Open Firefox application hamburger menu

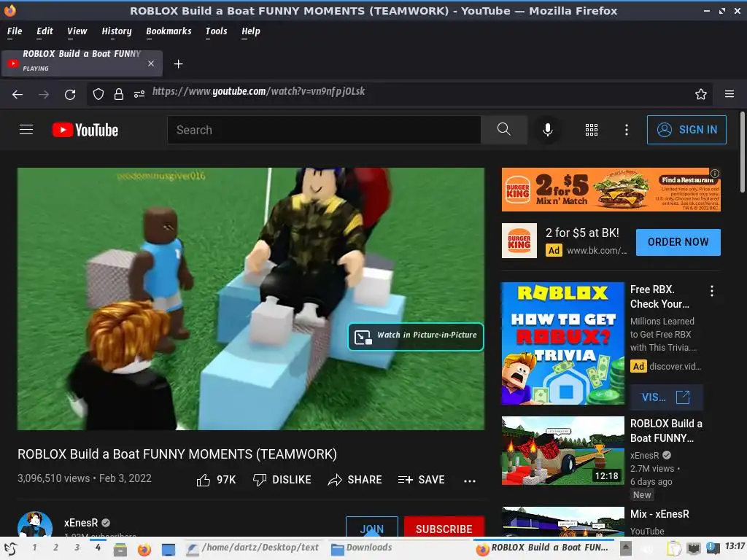(729, 94)
